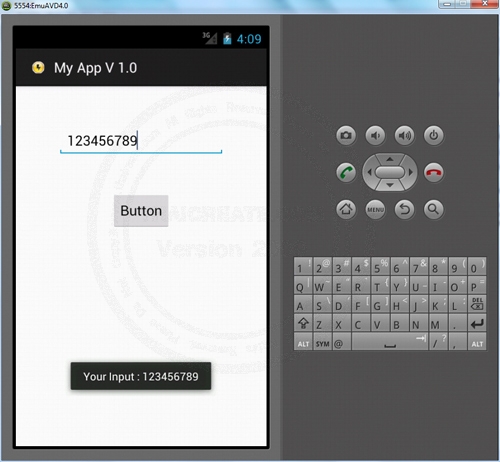500x462 pixels.
Task: Click the D-pad down arrow
Action: click(x=390, y=185)
